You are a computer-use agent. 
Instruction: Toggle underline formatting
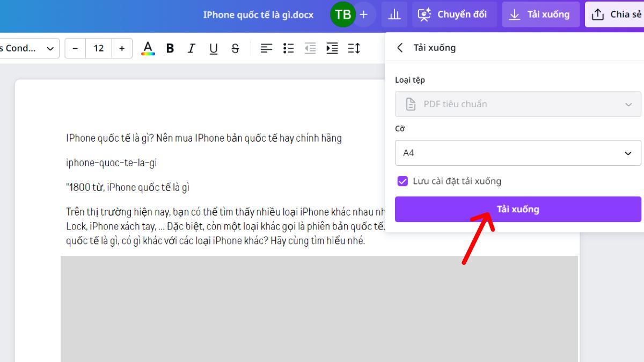(x=213, y=48)
